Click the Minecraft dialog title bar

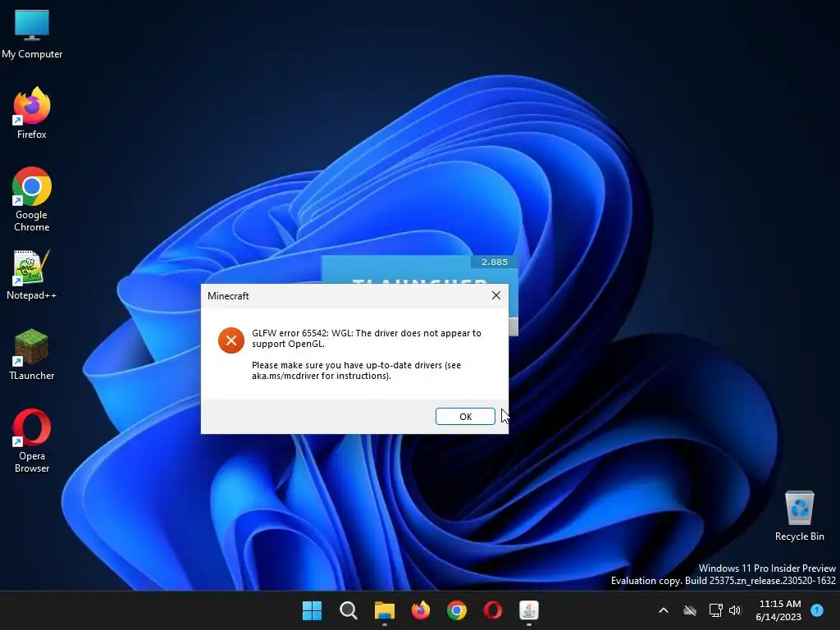coord(343,295)
